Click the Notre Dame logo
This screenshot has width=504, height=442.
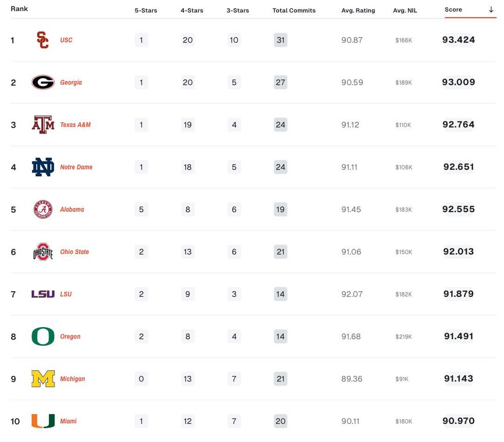(x=43, y=167)
